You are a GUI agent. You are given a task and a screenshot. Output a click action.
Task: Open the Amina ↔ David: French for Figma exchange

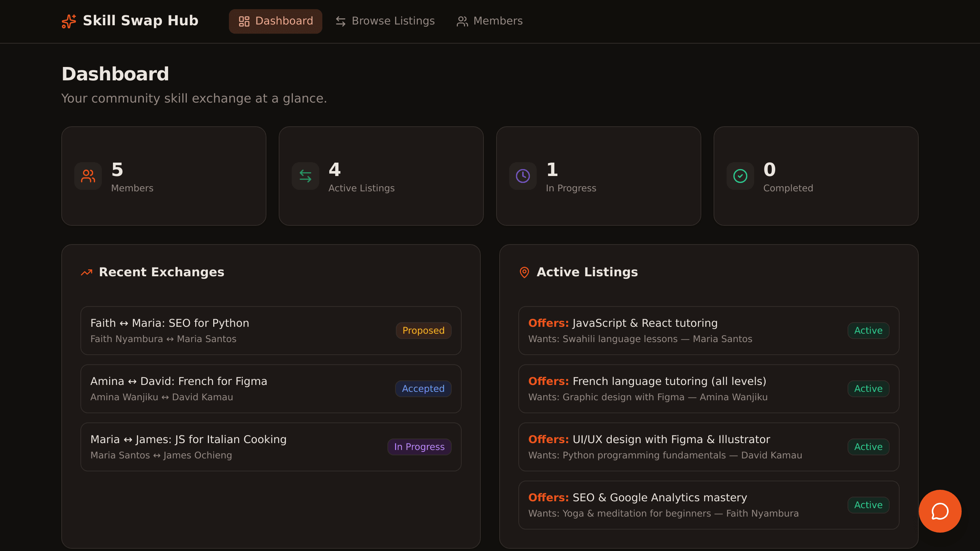271,389
